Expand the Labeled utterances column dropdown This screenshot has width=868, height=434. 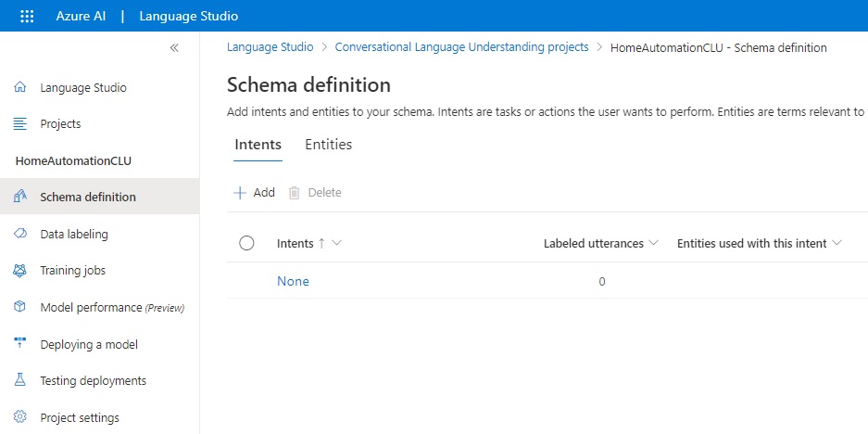click(654, 243)
